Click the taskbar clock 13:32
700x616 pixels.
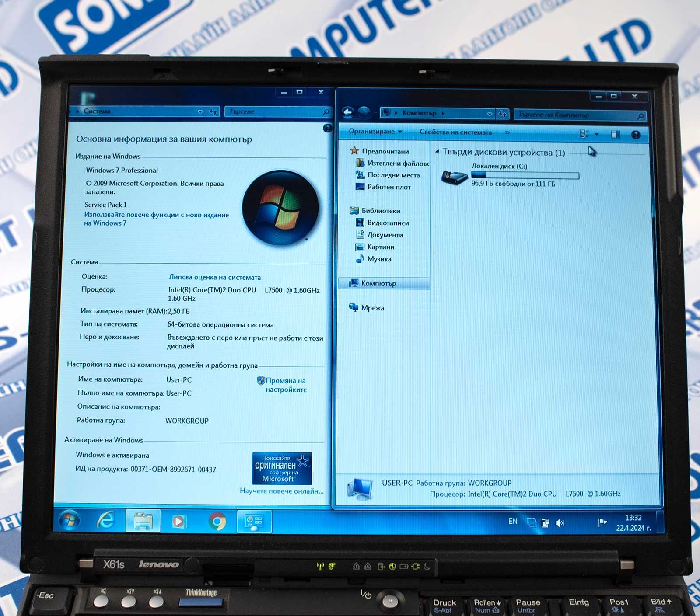coord(633,518)
